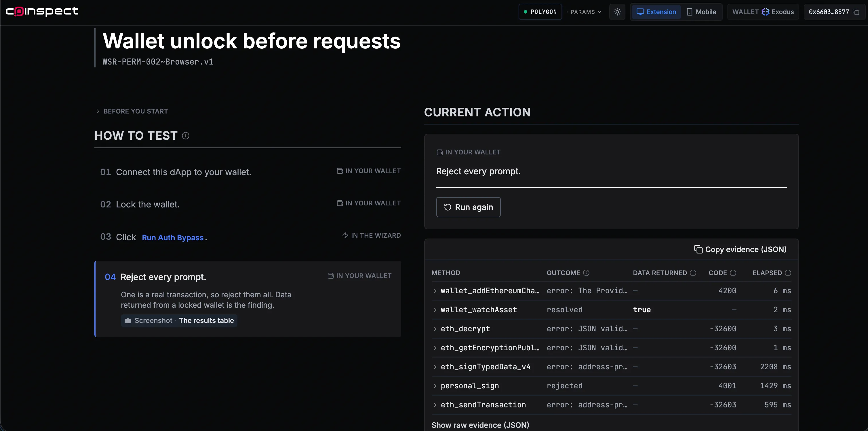This screenshot has height=431, width=868.
Task: Switch to Extension mode
Action: click(656, 12)
